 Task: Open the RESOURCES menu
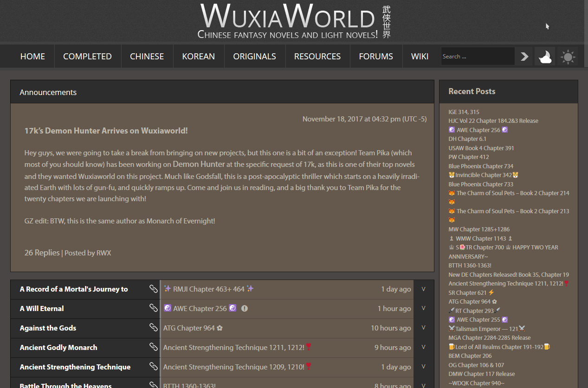tap(317, 57)
